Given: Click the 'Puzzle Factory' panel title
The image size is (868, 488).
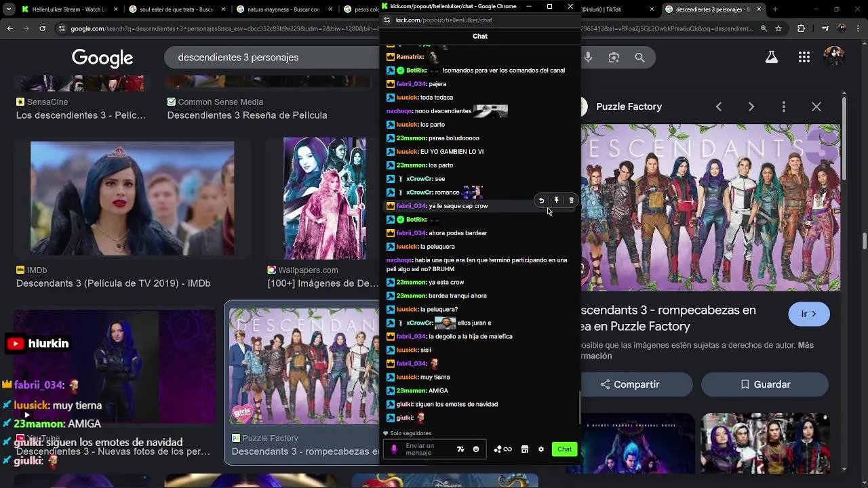Looking at the screenshot, I should tap(629, 106).
